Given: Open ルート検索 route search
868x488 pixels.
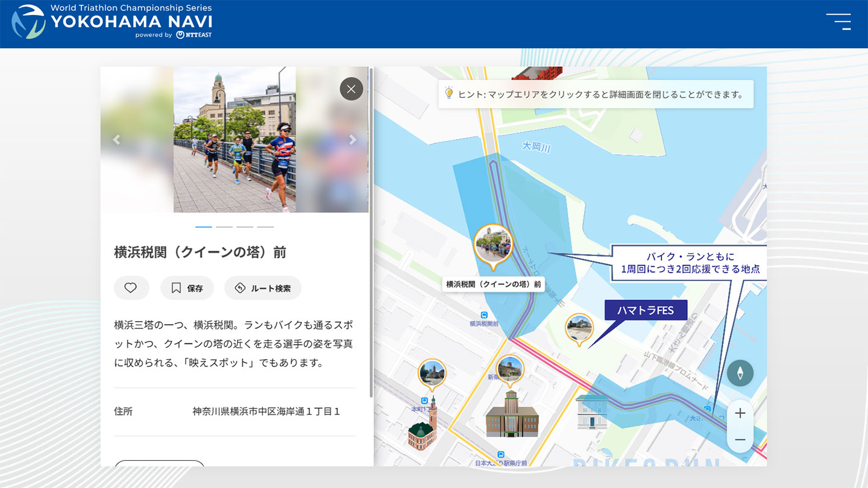Looking at the screenshot, I should [x=263, y=288].
